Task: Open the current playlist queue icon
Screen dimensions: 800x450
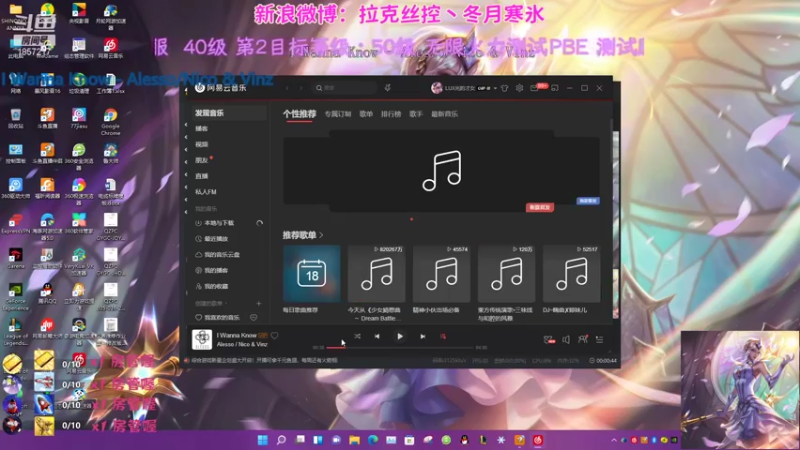Action: point(599,339)
